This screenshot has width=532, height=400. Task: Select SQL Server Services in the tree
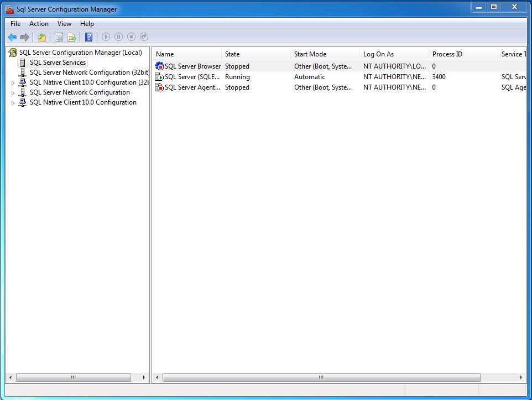point(58,63)
